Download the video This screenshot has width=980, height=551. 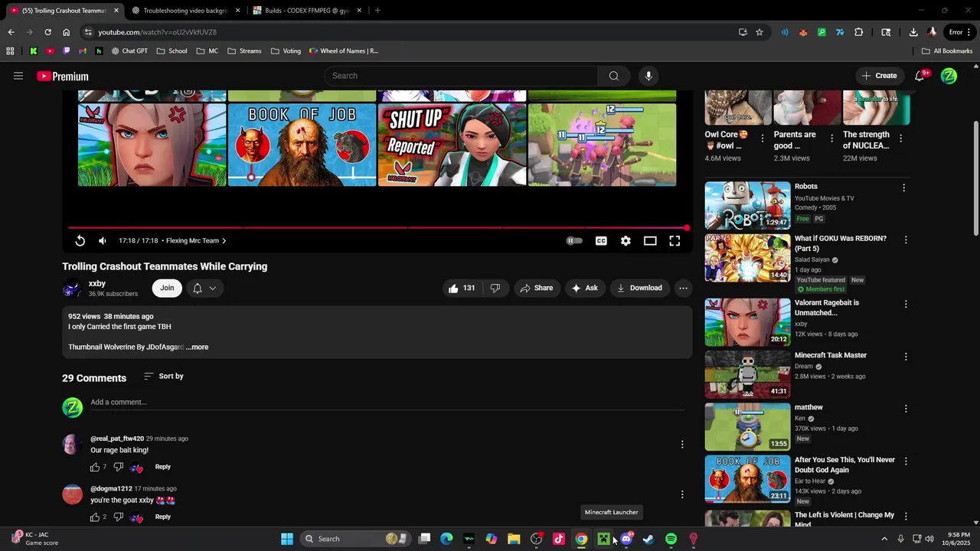[639, 288]
